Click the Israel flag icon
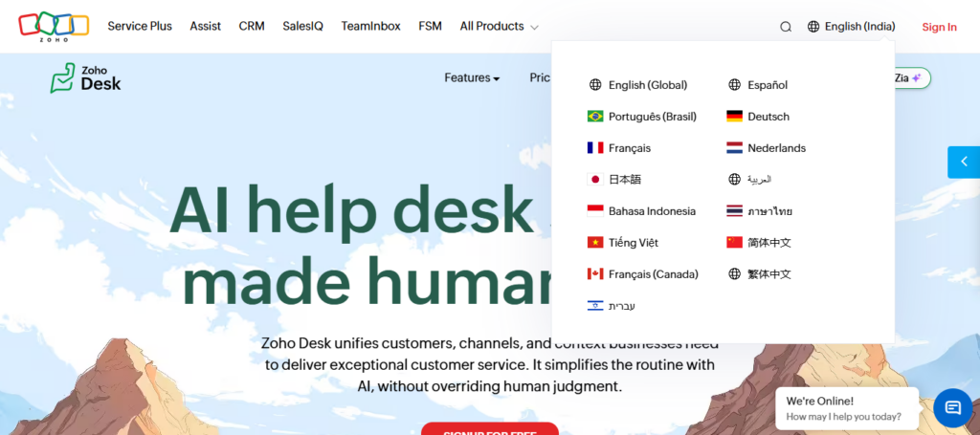Image resolution: width=980 pixels, height=435 pixels. click(x=595, y=306)
